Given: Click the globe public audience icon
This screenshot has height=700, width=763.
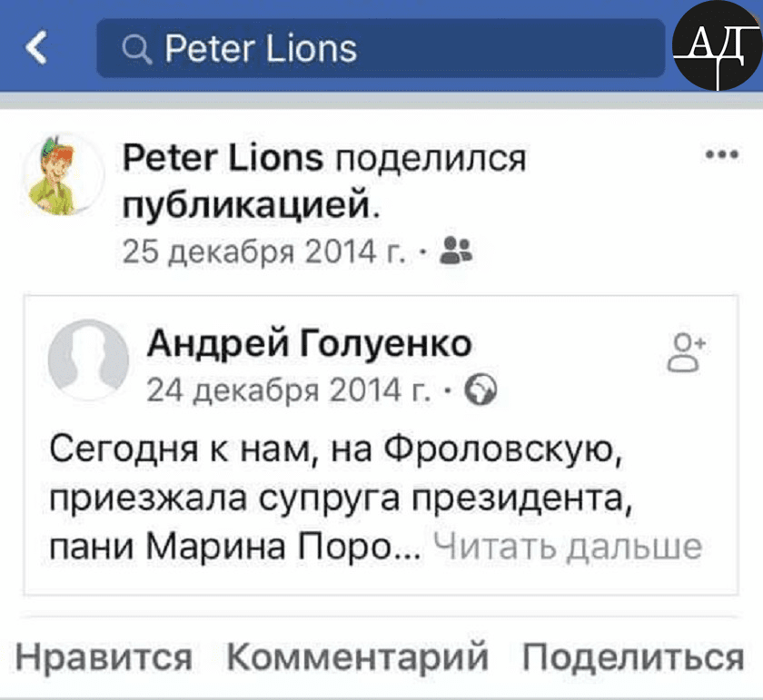Looking at the screenshot, I should click(480, 390).
